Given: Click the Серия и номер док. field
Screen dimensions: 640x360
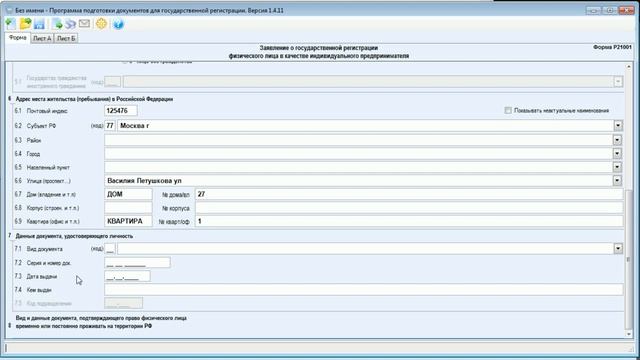Looking at the screenshot, I should pos(137,262).
